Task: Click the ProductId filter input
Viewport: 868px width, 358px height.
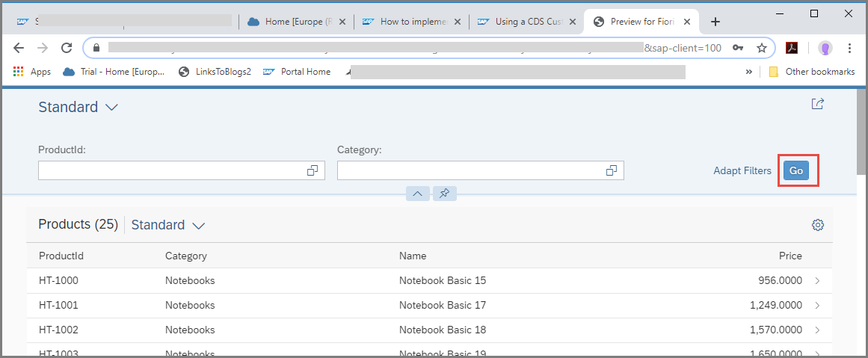Action: [182, 170]
